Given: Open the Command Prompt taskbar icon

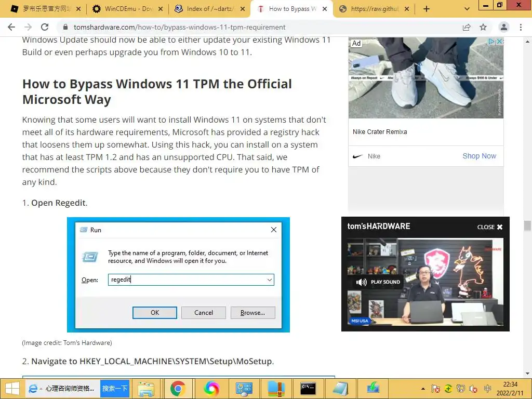Looking at the screenshot, I should pos(308,389).
